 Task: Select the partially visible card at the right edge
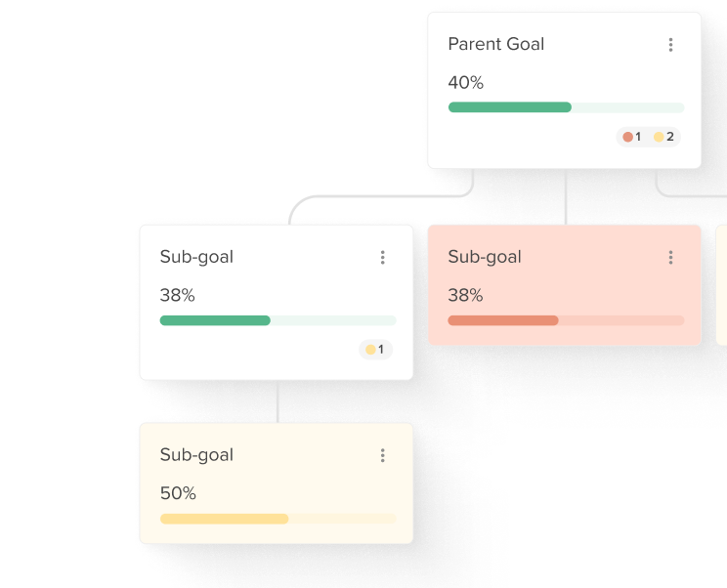pos(721,285)
